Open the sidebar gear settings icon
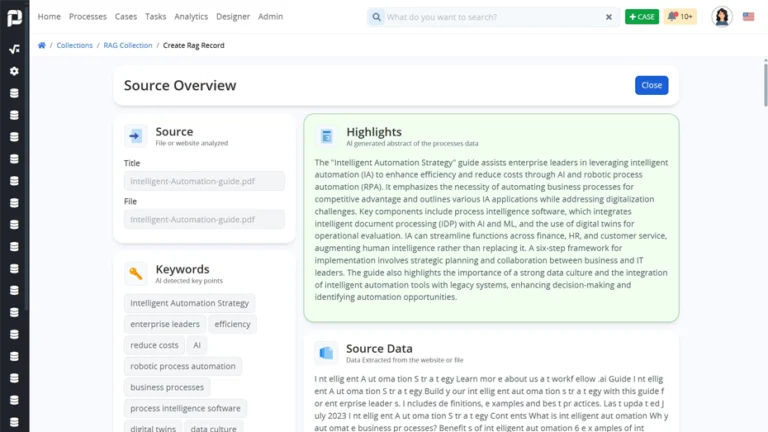768x432 pixels. (14, 71)
